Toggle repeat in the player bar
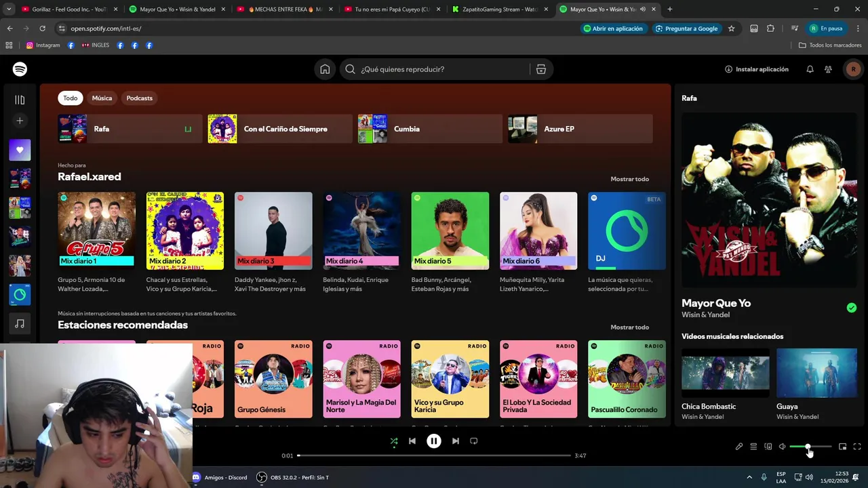This screenshot has height=488, width=868. 474,441
